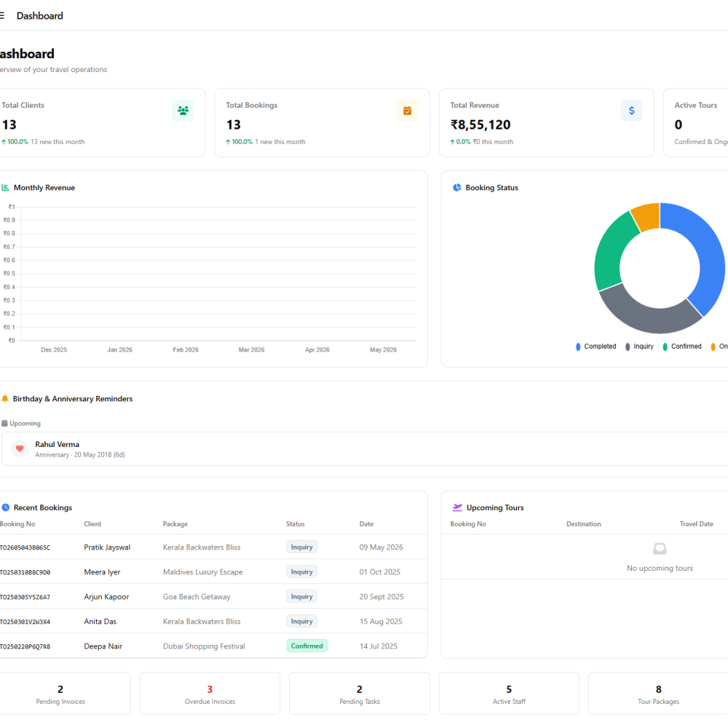
Task: Open booking TO250305Y5Z6A7
Action: click(25, 597)
